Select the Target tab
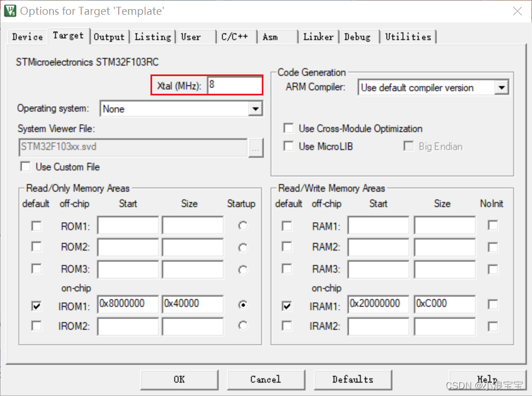532x396 pixels. point(68,36)
